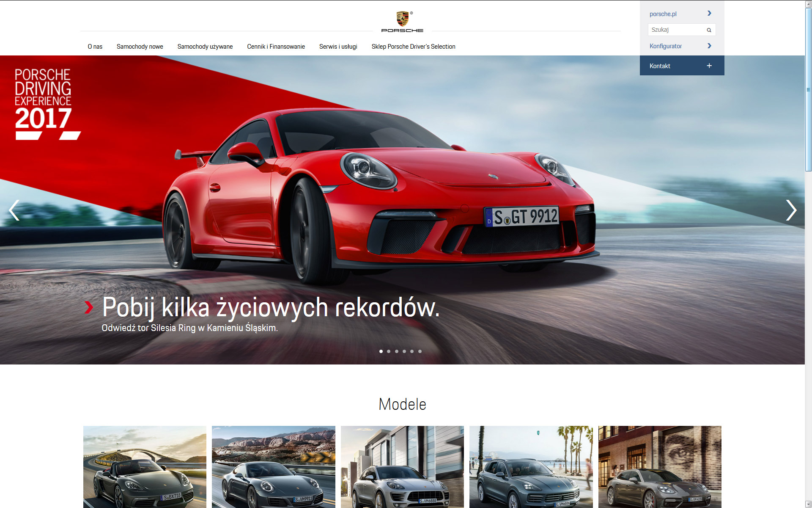
Task: Expand Kontakt with the plus icon
Action: coord(709,66)
